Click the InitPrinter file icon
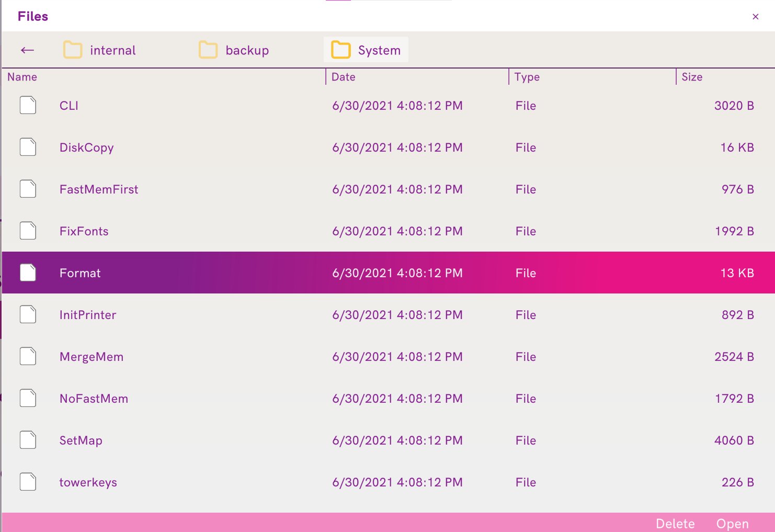Image resolution: width=775 pixels, height=532 pixels. coord(28,314)
